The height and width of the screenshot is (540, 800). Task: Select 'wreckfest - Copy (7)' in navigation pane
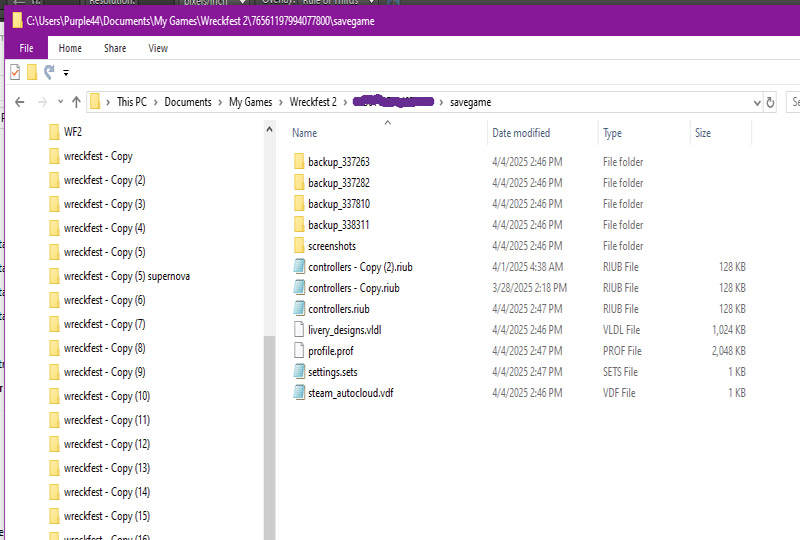pyautogui.click(x=97, y=324)
